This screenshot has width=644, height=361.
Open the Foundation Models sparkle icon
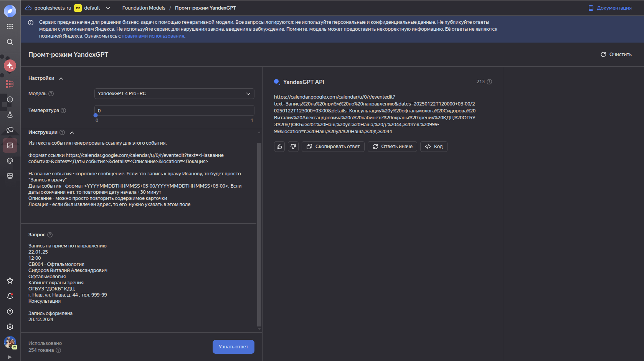[10, 66]
